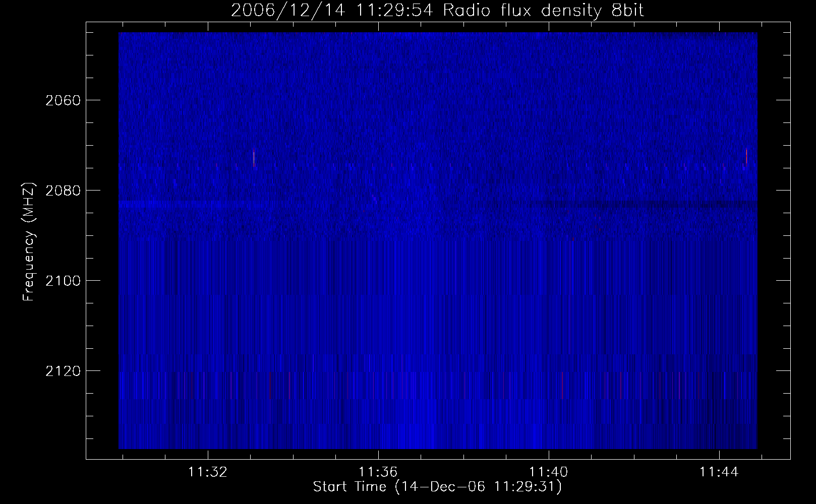Click the 2060 frequency tick label

coord(63,100)
